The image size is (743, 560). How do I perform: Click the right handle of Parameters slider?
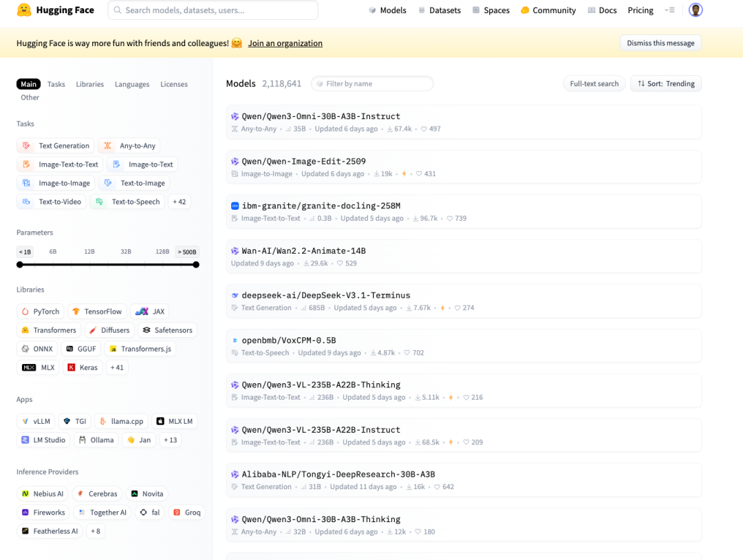tap(196, 265)
